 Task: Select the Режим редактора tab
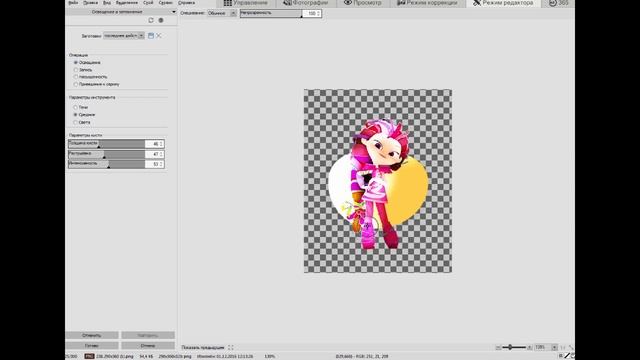pyautogui.click(x=503, y=3)
